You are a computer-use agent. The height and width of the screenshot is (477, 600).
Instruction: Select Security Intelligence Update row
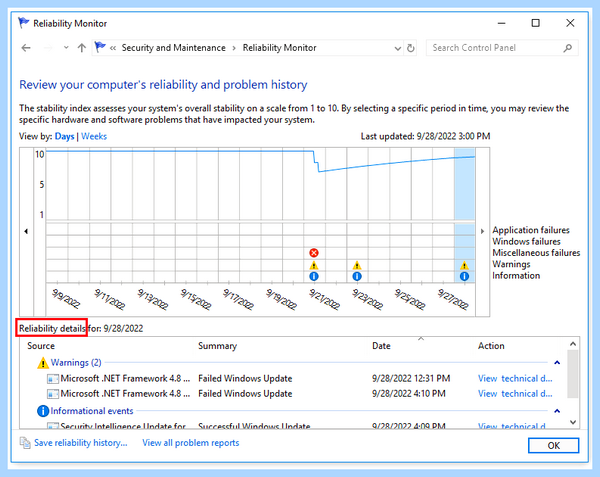(298, 425)
